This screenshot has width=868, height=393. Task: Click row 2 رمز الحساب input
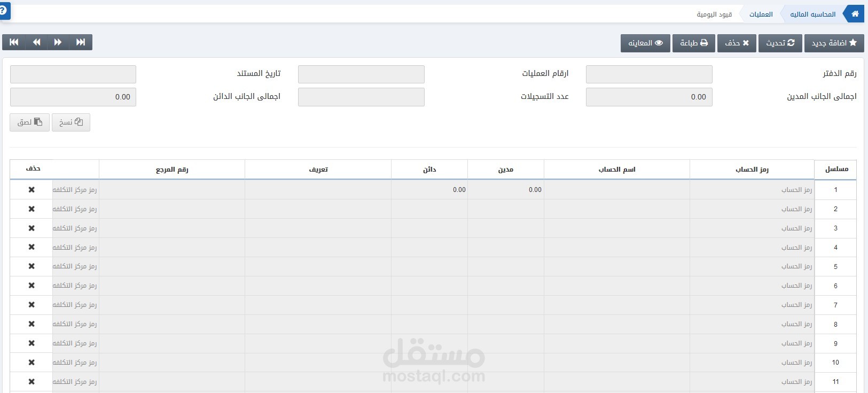click(x=752, y=209)
